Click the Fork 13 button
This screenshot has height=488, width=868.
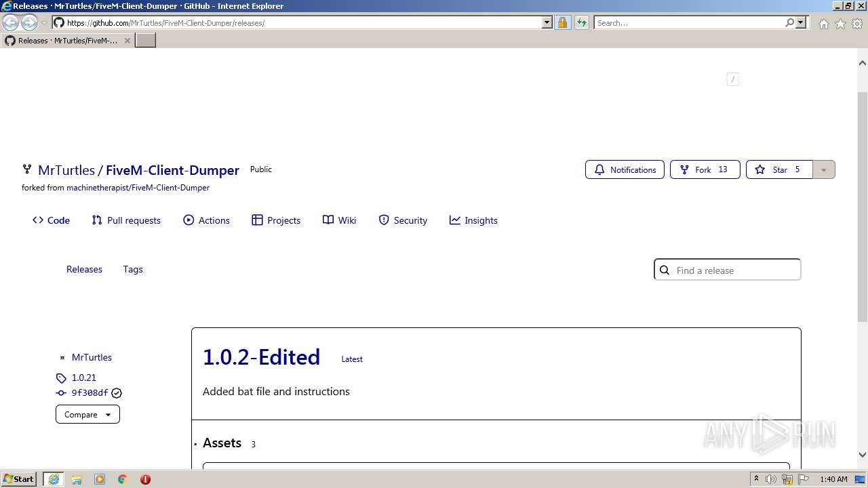705,169
